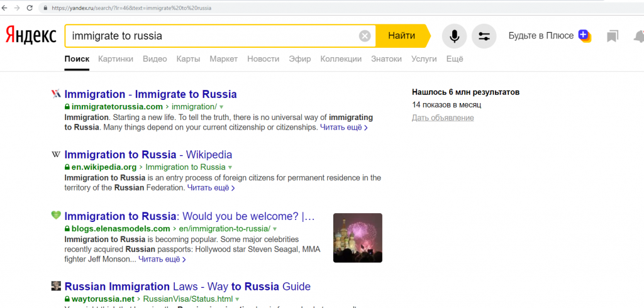Screen dimensions: 644x308
Task: Open the Знатоки tab
Action: tap(387, 58)
